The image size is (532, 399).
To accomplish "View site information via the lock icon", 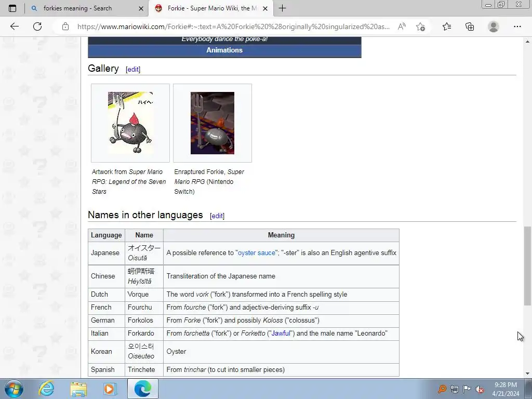I will coord(65,27).
